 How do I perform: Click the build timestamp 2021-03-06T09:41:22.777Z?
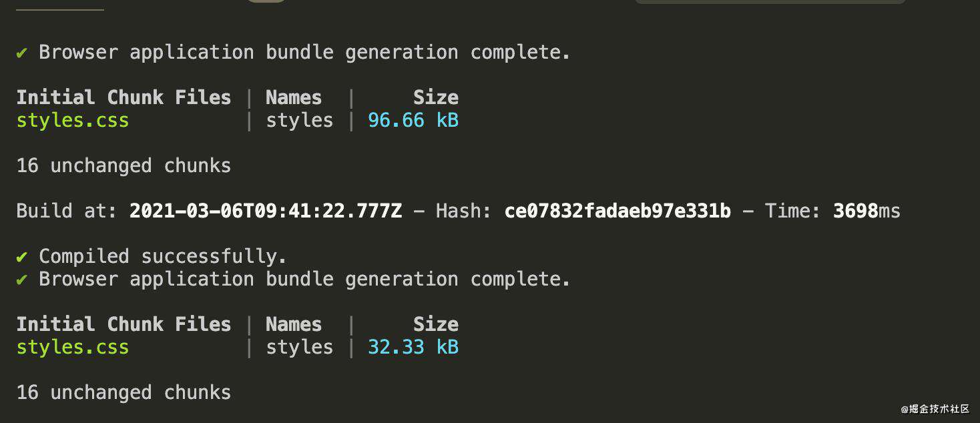point(266,211)
